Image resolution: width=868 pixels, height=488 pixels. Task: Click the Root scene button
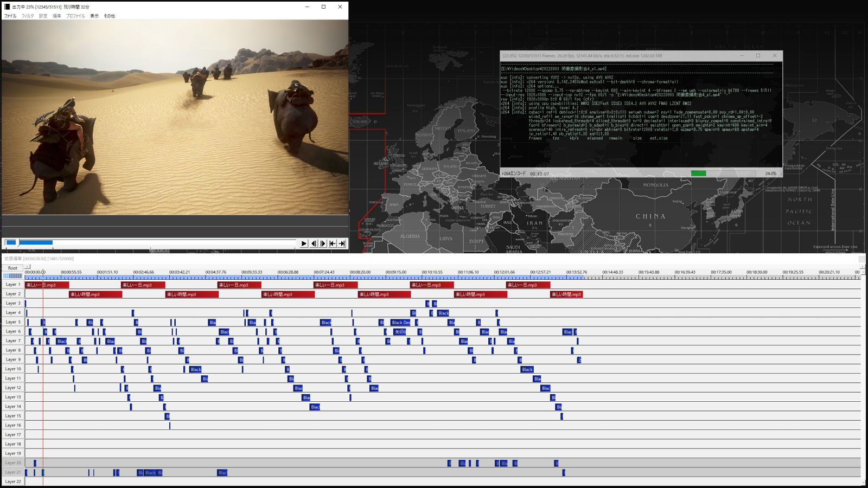click(x=12, y=268)
